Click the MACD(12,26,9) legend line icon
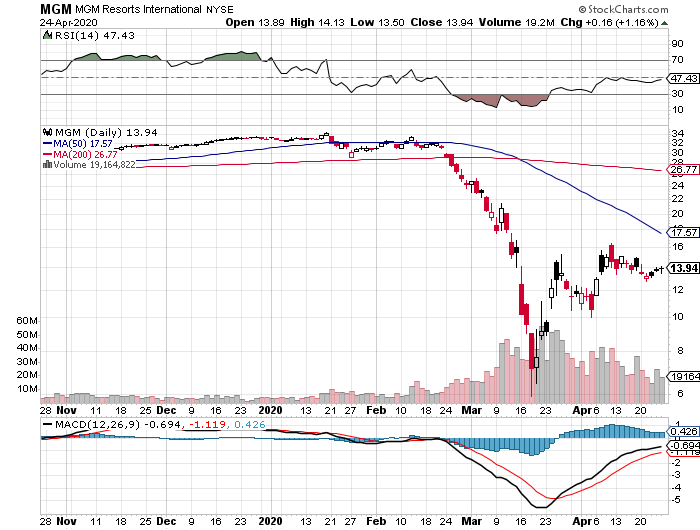 tap(47, 424)
